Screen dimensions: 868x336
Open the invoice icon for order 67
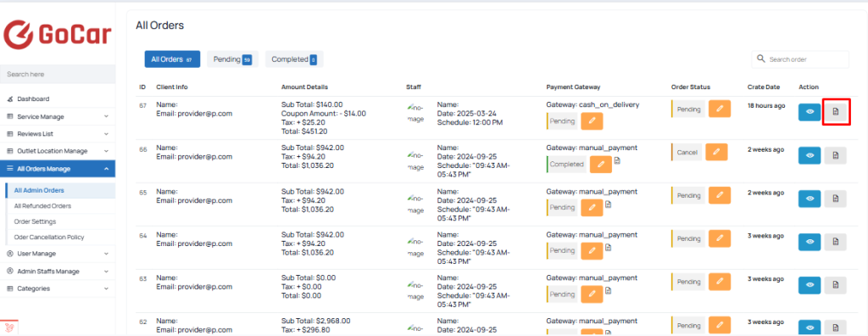[x=835, y=112]
